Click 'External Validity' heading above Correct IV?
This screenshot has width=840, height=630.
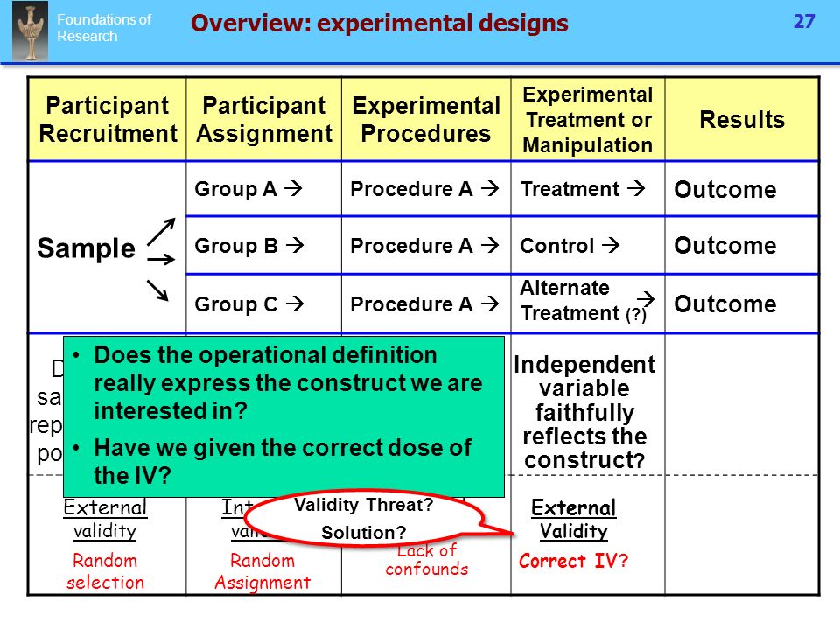pos(574,519)
